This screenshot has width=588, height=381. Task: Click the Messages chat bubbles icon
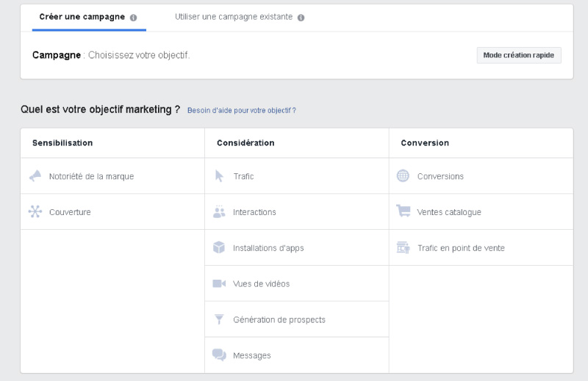click(219, 355)
